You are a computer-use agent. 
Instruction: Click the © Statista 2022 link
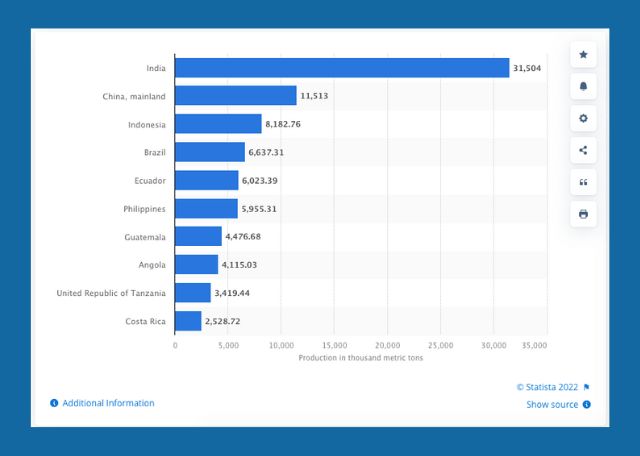click(x=547, y=387)
